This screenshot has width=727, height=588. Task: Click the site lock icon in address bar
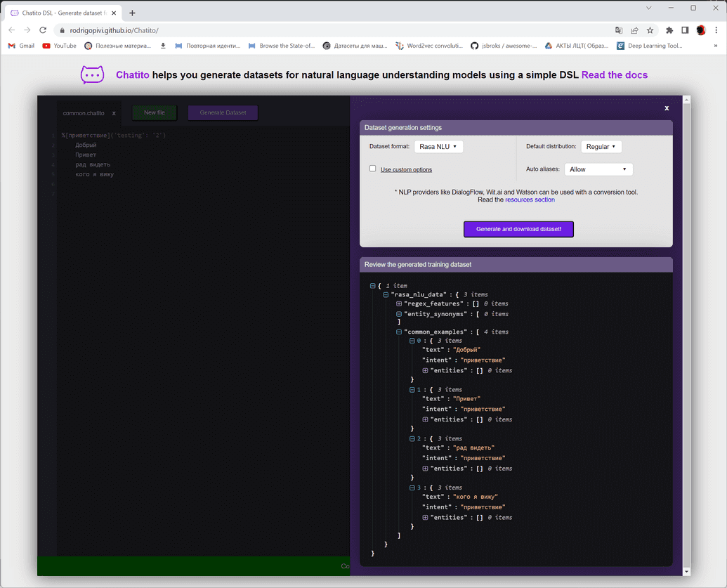62,30
